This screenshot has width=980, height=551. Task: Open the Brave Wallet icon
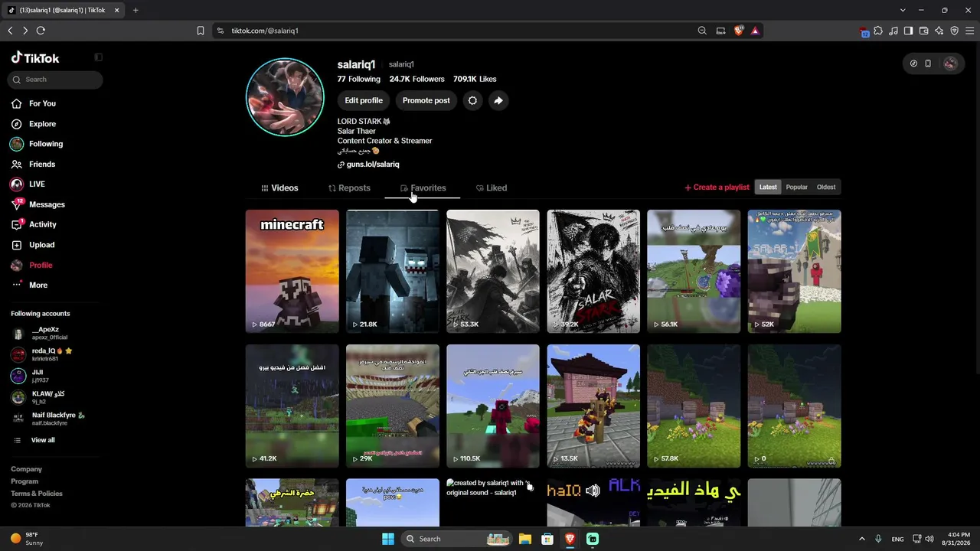pos(924,31)
